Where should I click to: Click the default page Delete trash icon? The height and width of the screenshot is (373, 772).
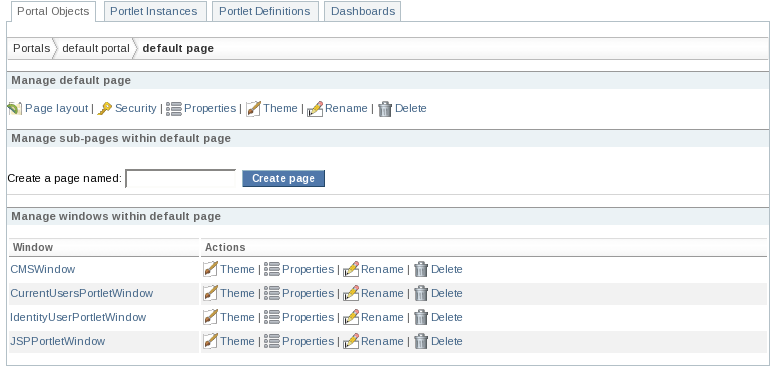click(x=385, y=109)
